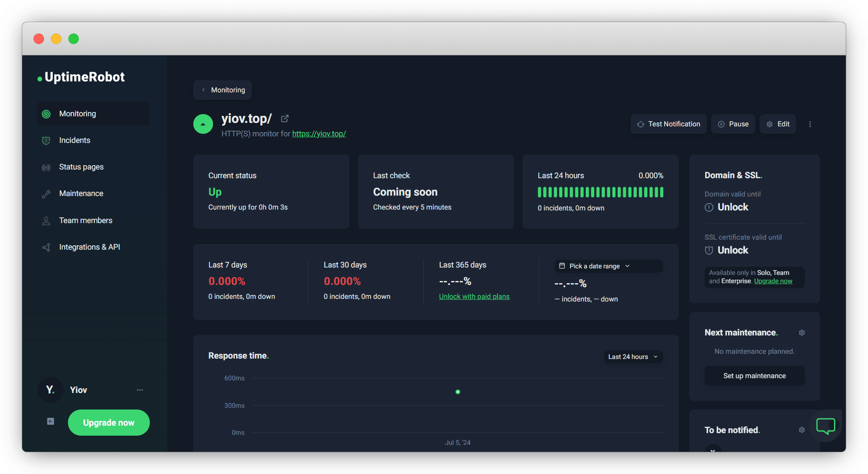
Task: Open Yiov account three-dot menu
Action: tap(140, 390)
